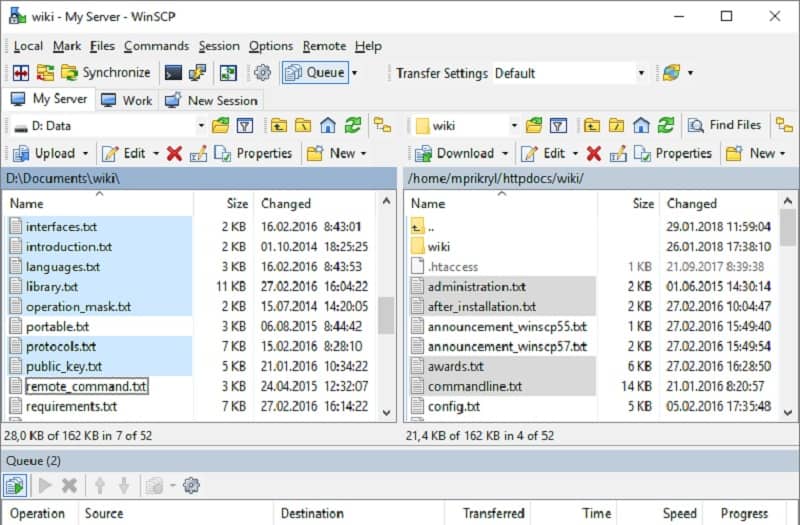Viewport: 800px width, 525px height.
Task: Click the local directory tree icon
Action: 383,126
